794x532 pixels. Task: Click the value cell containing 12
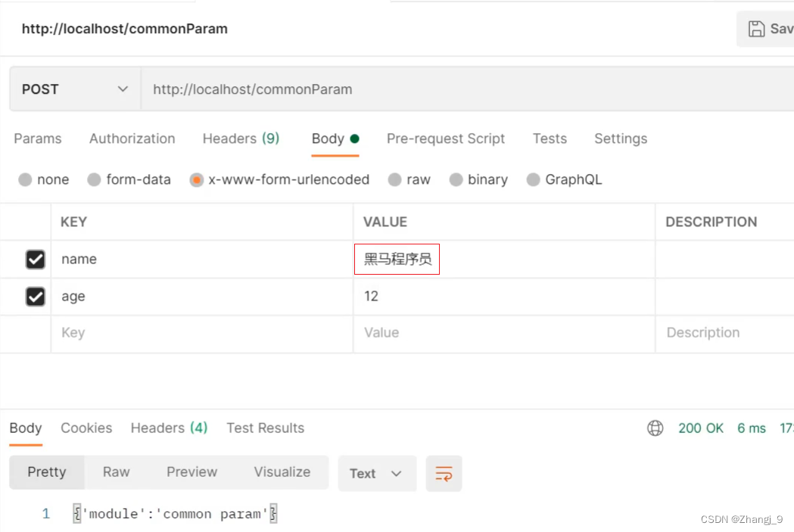point(504,297)
